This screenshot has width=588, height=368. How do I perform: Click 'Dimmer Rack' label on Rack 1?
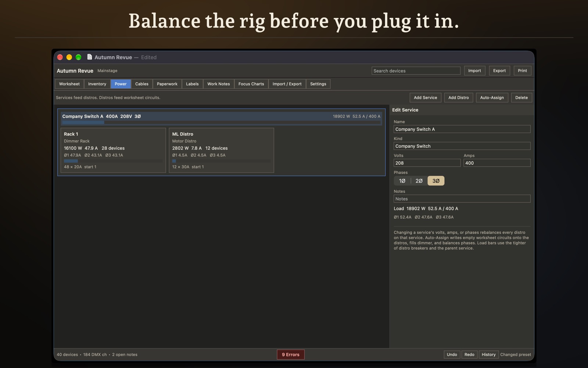tap(77, 141)
